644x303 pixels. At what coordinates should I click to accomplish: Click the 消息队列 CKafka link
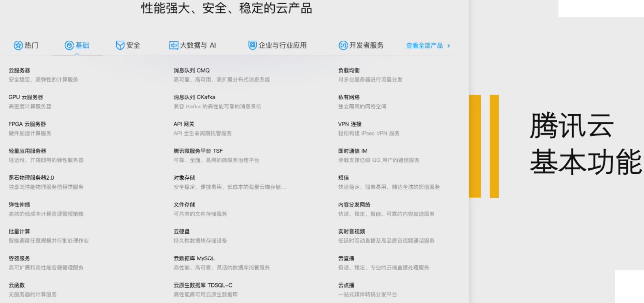pyautogui.click(x=194, y=97)
